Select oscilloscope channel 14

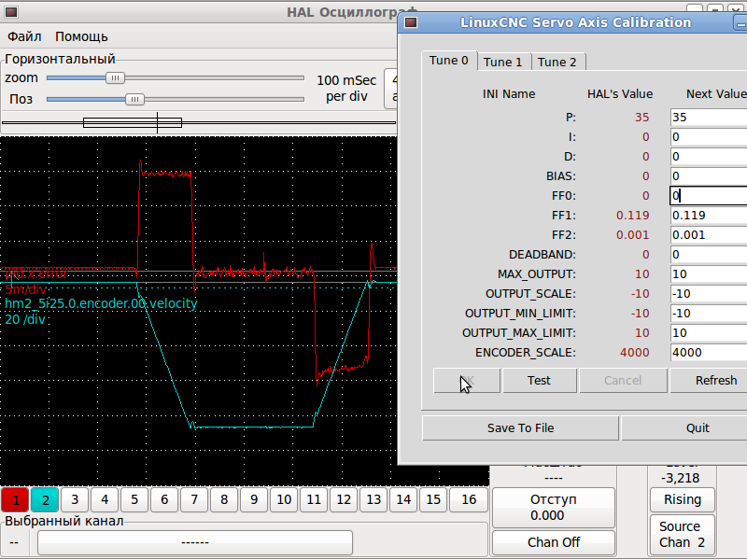[x=403, y=499]
